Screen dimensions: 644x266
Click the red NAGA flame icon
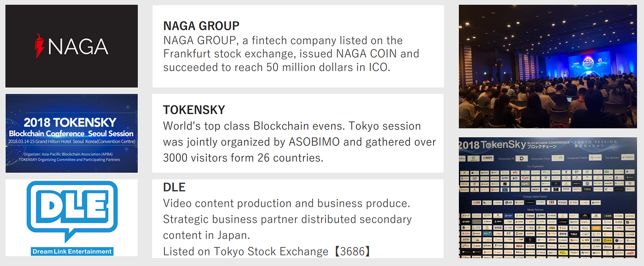tap(39, 46)
